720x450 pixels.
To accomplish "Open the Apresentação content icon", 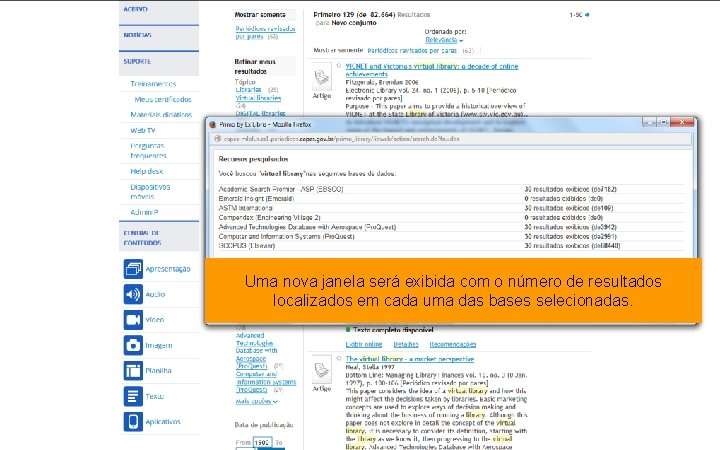I will pyautogui.click(x=133, y=269).
